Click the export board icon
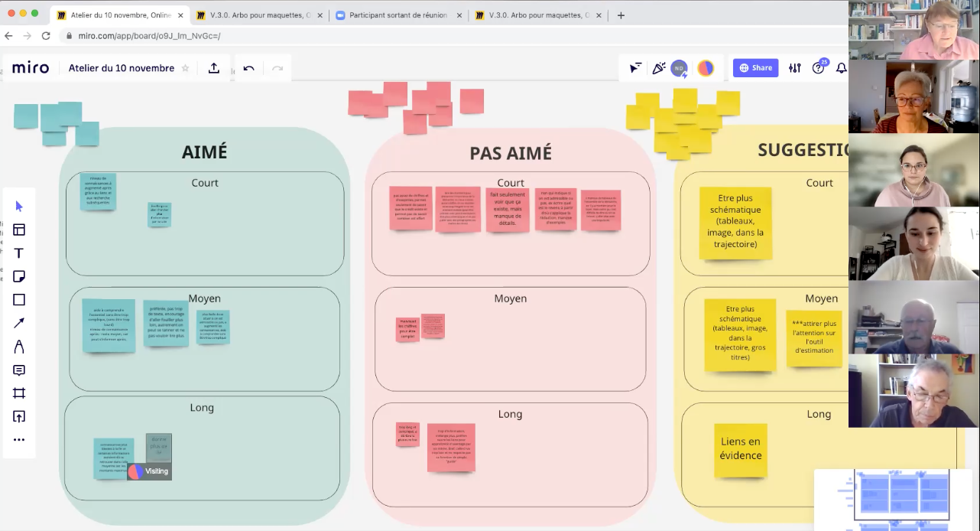Image resolution: width=980 pixels, height=531 pixels. 214,68
